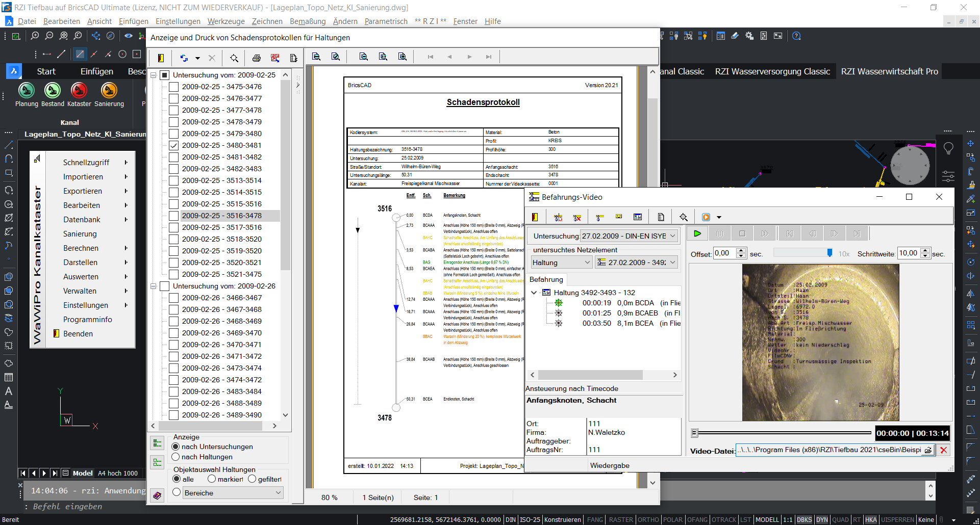Click Beenden in WaWiPro Kanalkataster menu

[78, 334]
